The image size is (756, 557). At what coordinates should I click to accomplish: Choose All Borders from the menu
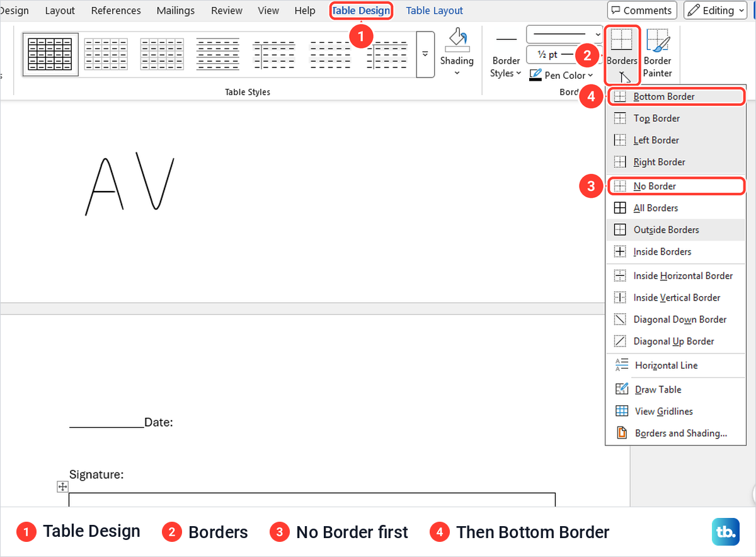675,208
